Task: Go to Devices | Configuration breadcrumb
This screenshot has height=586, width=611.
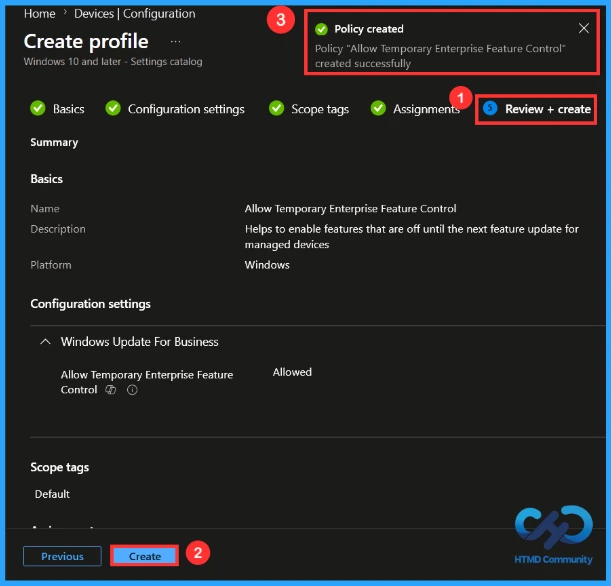Action: click(134, 14)
